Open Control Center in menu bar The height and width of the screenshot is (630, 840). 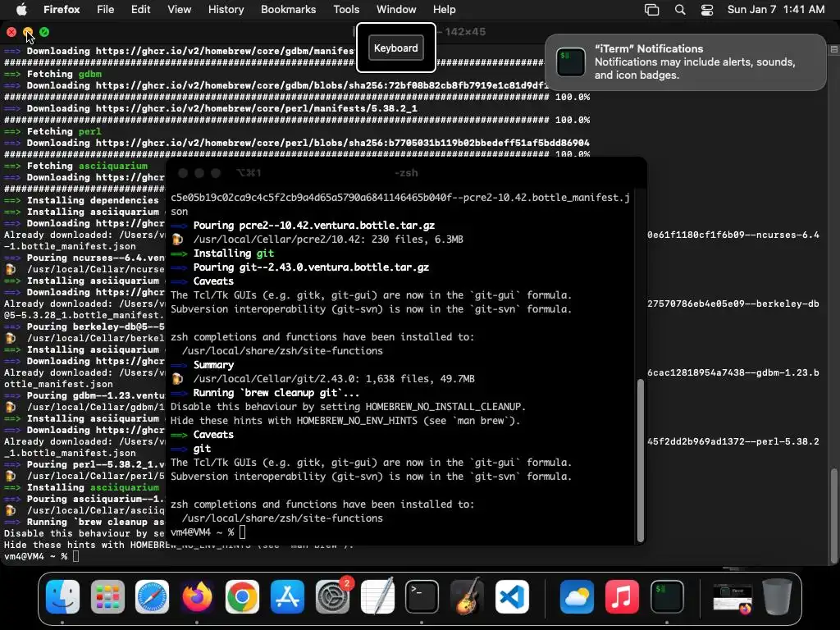tap(707, 10)
